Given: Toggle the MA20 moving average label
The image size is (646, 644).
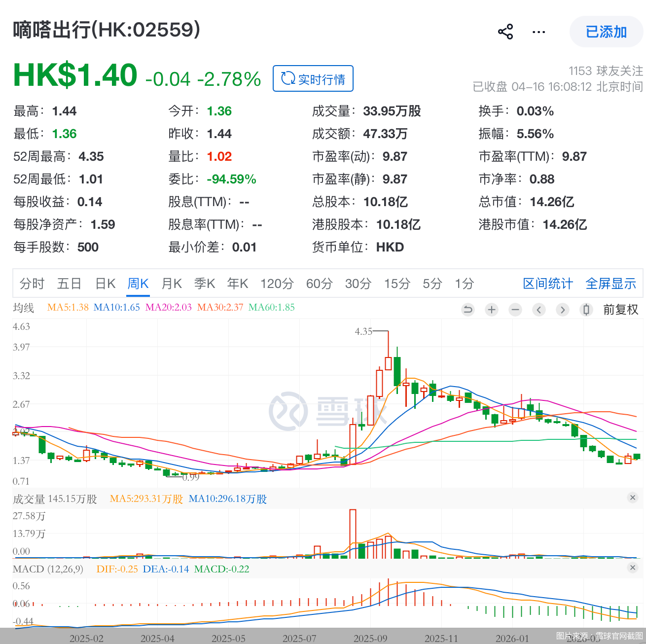Looking at the screenshot, I should click(x=168, y=307).
